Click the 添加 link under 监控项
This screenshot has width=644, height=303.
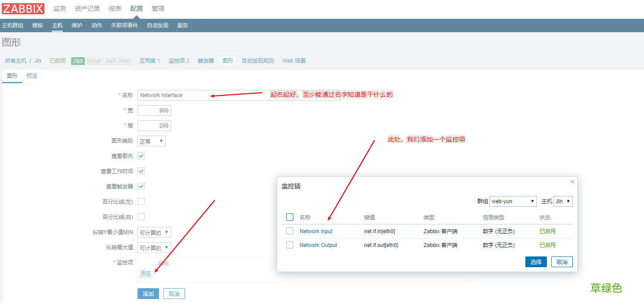tap(145, 273)
